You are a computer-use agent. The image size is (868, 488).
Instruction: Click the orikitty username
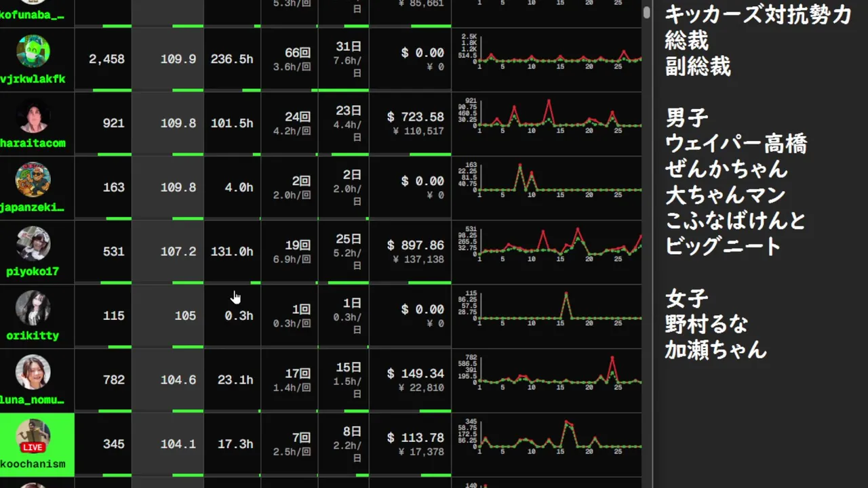click(x=33, y=335)
